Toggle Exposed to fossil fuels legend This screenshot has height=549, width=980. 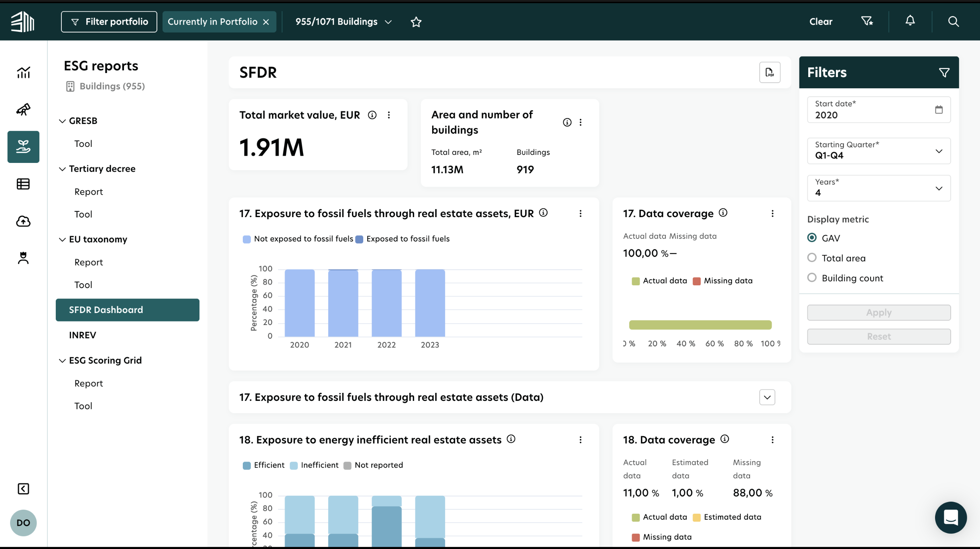(403, 239)
